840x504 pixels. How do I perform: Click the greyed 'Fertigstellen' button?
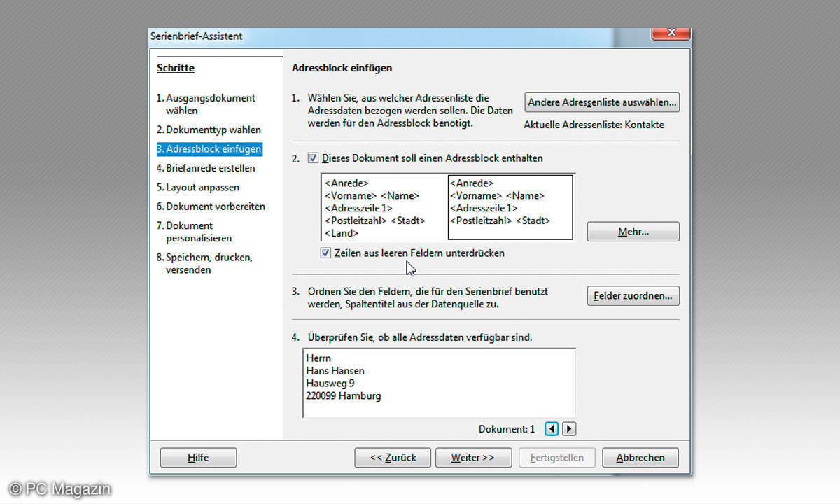556,458
